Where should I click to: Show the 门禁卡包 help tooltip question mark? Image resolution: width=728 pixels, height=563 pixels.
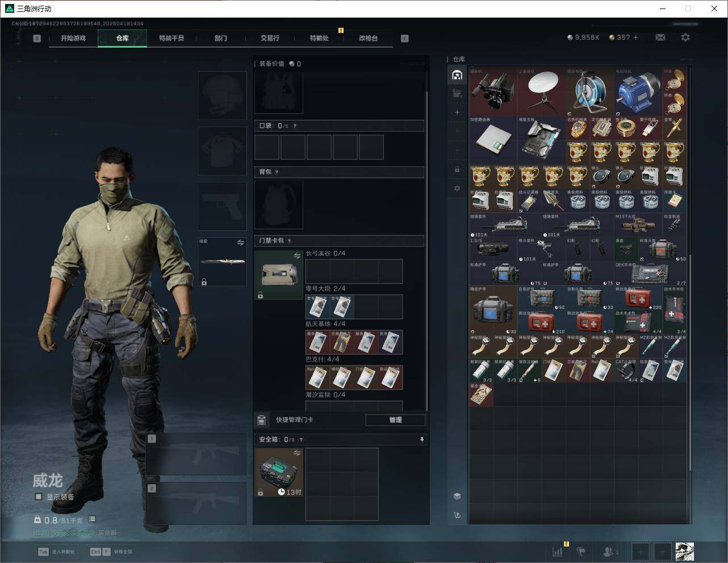(x=289, y=241)
